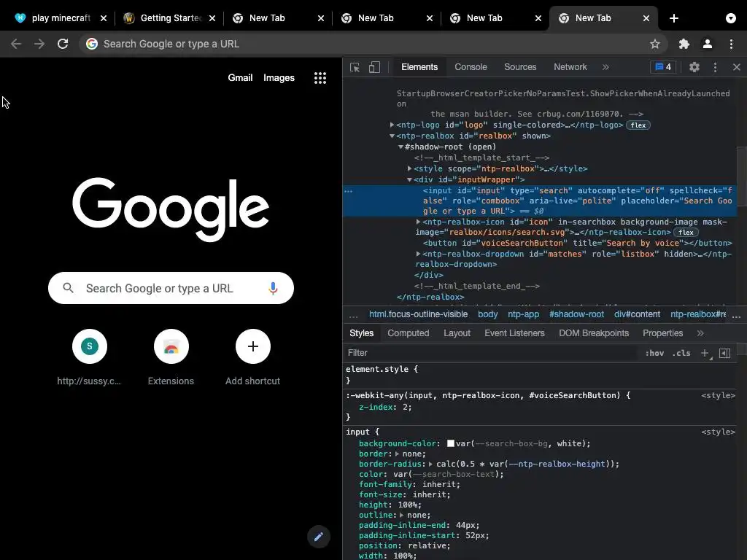The image size is (747, 560).
Task: Open the Properties sidebar tab
Action: point(662,332)
